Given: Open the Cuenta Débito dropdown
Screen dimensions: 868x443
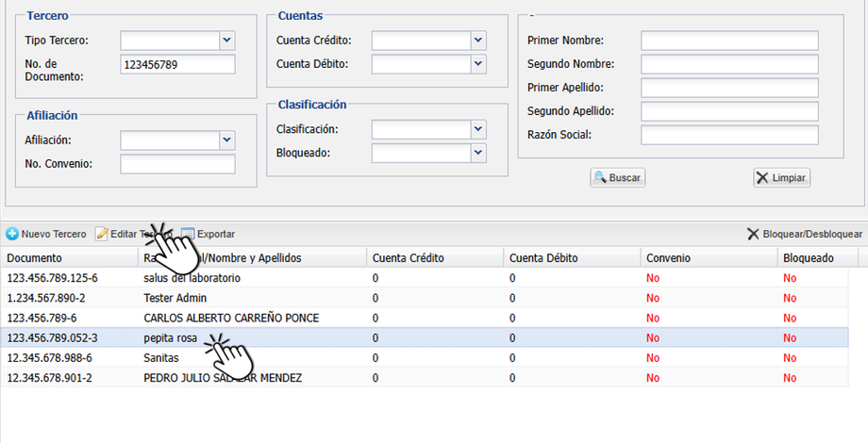Looking at the screenshot, I should pos(478,64).
